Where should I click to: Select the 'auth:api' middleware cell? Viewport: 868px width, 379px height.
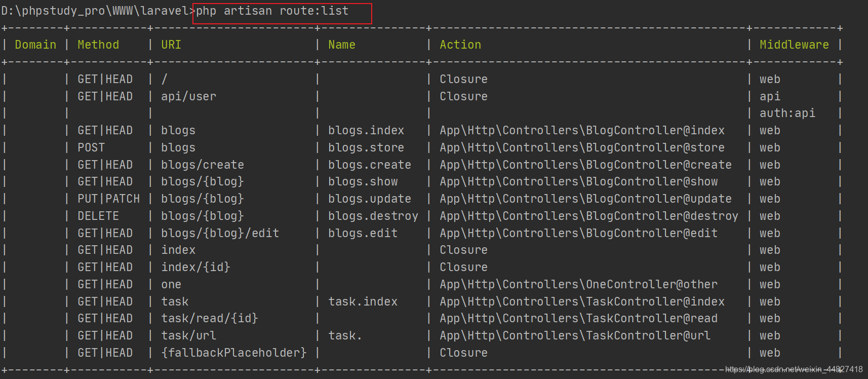pos(787,113)
